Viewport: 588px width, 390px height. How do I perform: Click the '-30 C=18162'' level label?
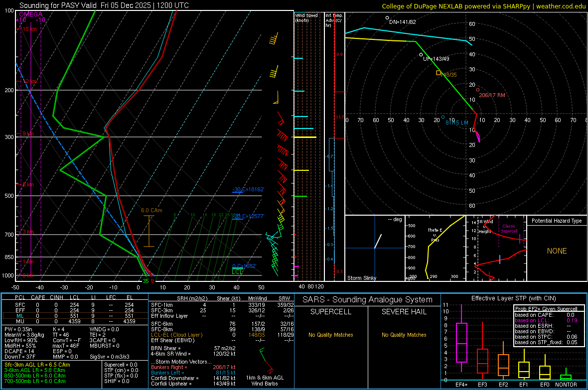pyautogui.click(x=248, y=189)
